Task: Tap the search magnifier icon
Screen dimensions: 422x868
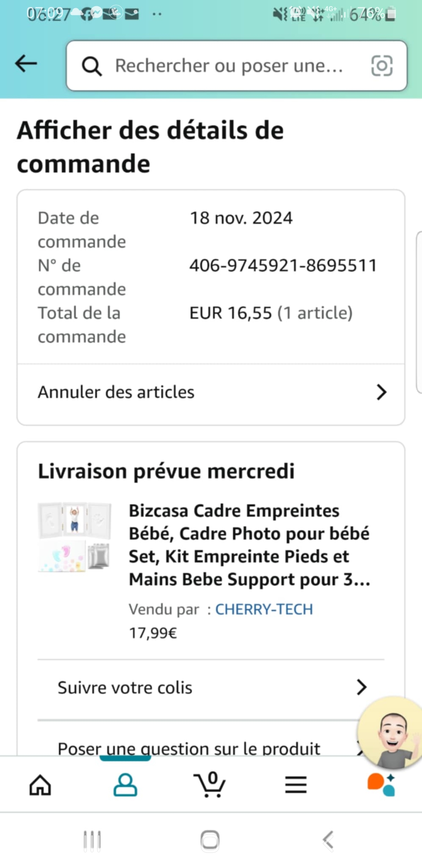Action: 92,66
